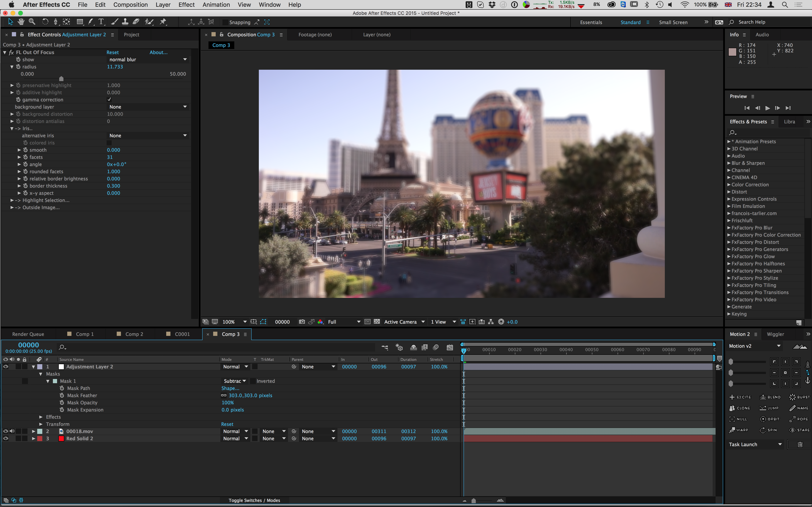Click on Comp 3 tab in timeline
Image resolution: width=812 pixels, height=507 pixels.
(230, 334)
